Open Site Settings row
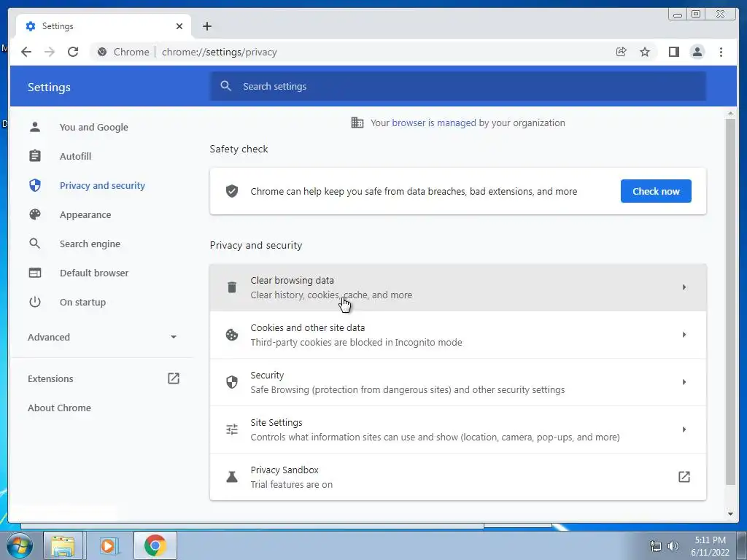This screenshot has width=747, height=560. click(x=458, y=429)
